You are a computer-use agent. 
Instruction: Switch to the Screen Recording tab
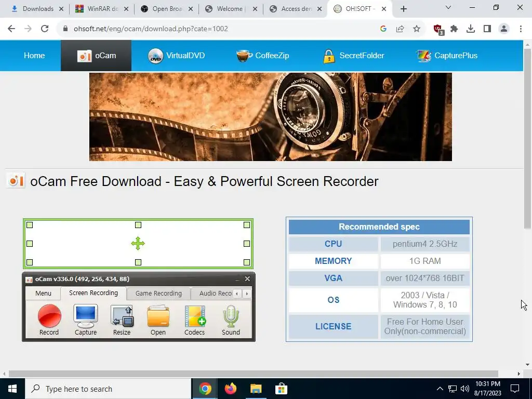(94, 293)
